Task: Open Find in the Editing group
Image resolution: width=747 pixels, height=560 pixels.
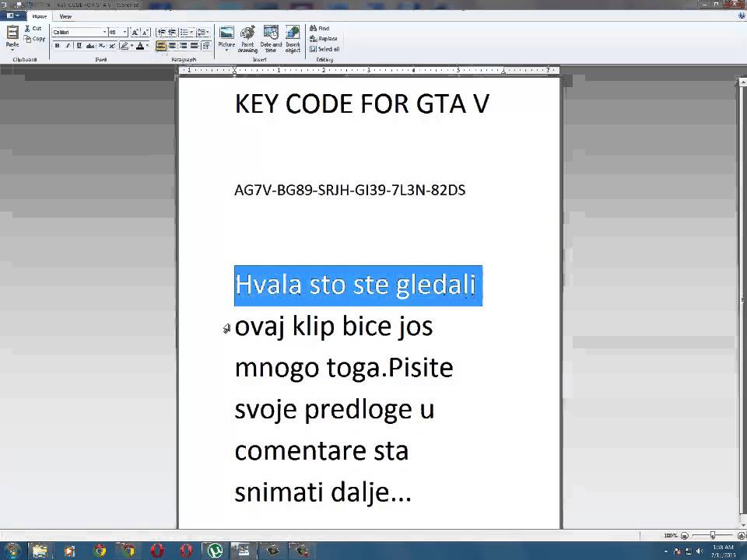Action: (x=319, y=29)
